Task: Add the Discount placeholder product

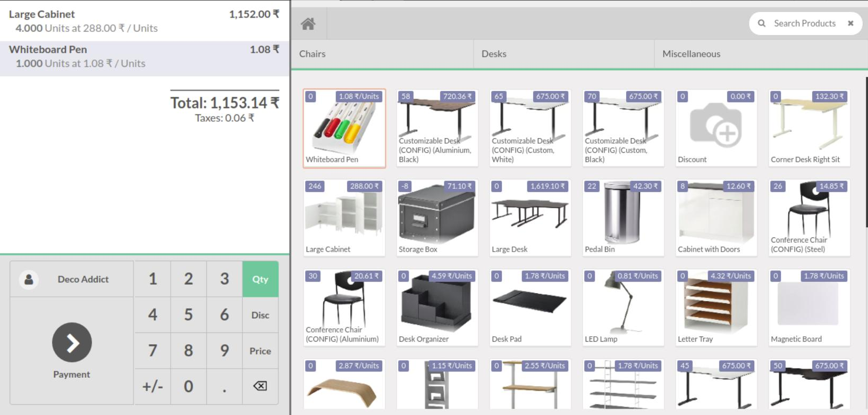Action: 716,128
